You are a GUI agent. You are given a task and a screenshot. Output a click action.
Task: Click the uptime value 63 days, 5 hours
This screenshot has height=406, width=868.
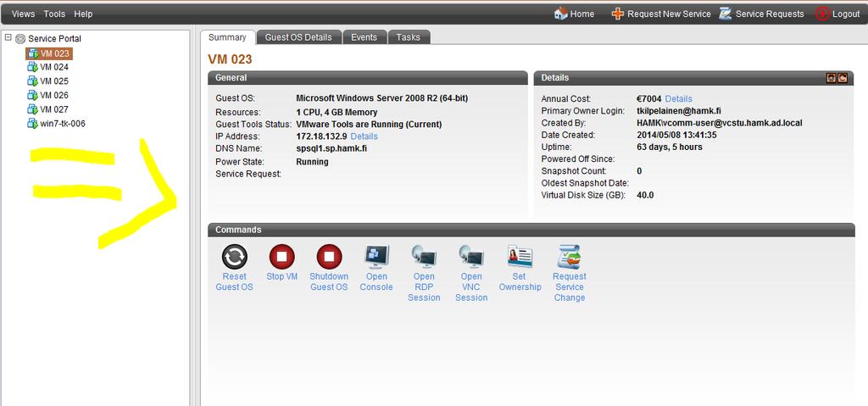[x=670, y=147]
